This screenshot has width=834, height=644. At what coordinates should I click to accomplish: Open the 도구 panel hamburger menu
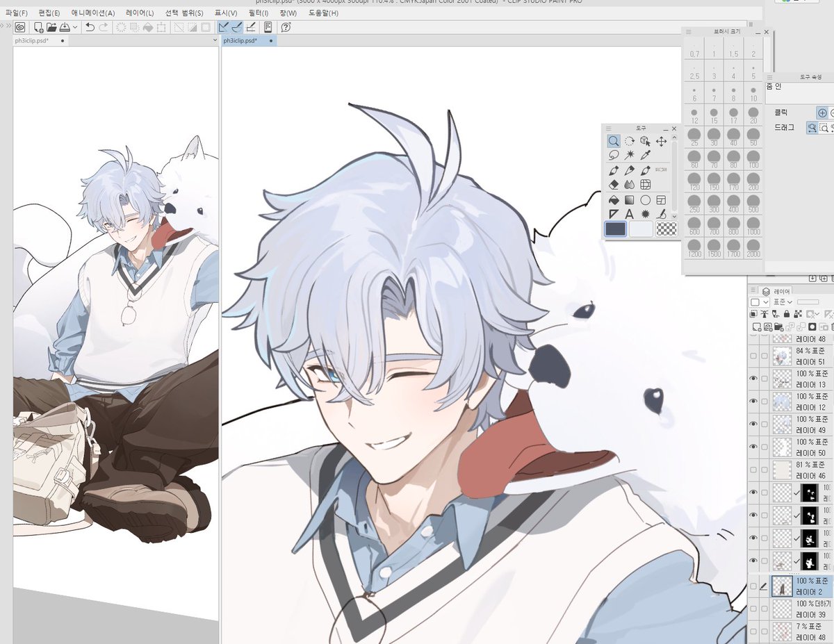(609, 129)
